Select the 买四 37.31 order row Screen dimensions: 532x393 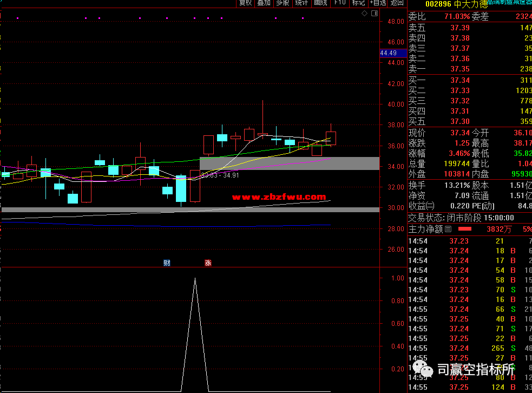tap(470, 111)
